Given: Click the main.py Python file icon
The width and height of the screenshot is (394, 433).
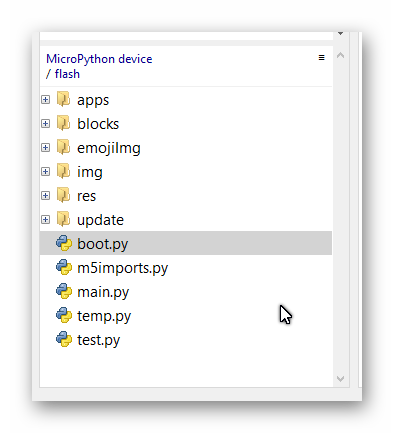Looking at the screenshot, I should click(64, 291).
